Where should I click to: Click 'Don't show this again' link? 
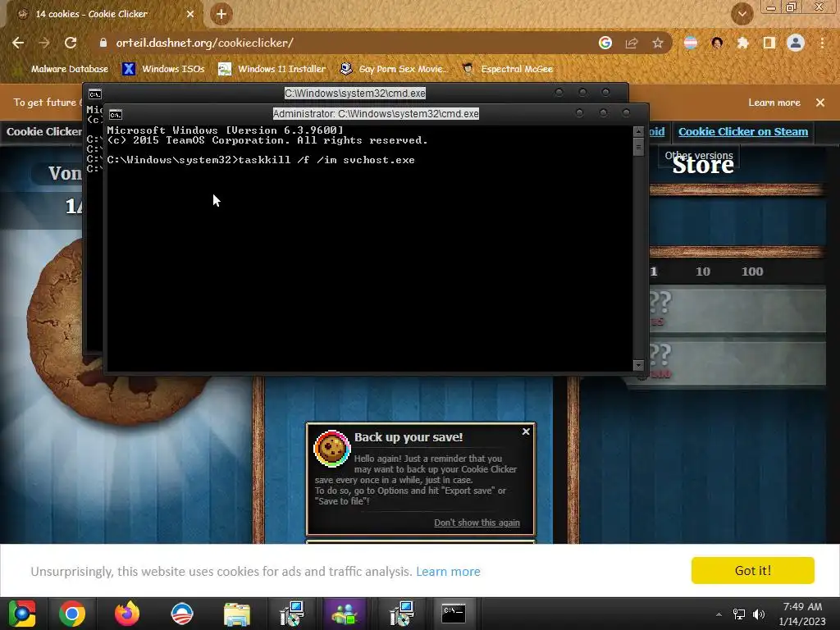[477, 523]
